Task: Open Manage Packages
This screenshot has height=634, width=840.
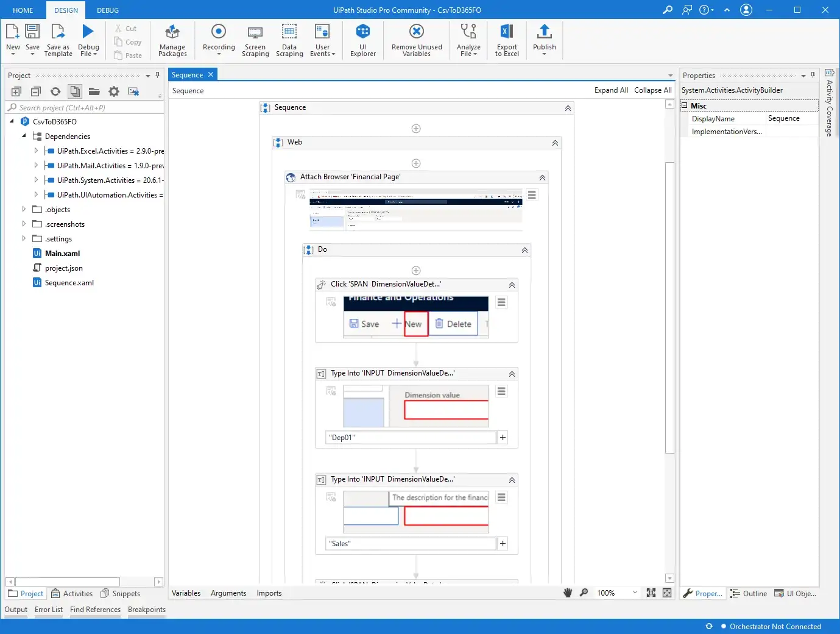Action: click(172, 40)
